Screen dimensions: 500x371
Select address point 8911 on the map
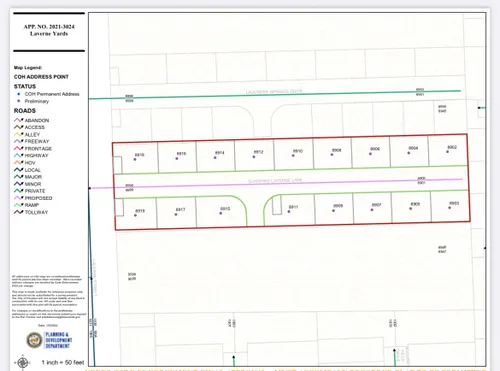289,211
